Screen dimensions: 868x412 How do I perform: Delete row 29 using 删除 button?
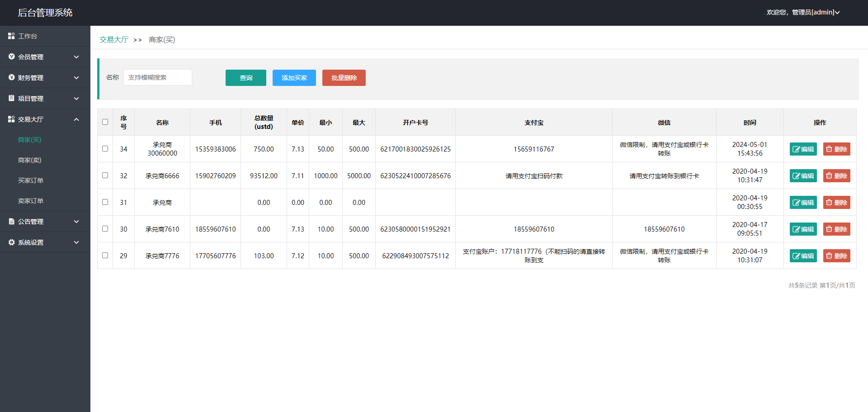pyautogui.click(x=836, y=256)
